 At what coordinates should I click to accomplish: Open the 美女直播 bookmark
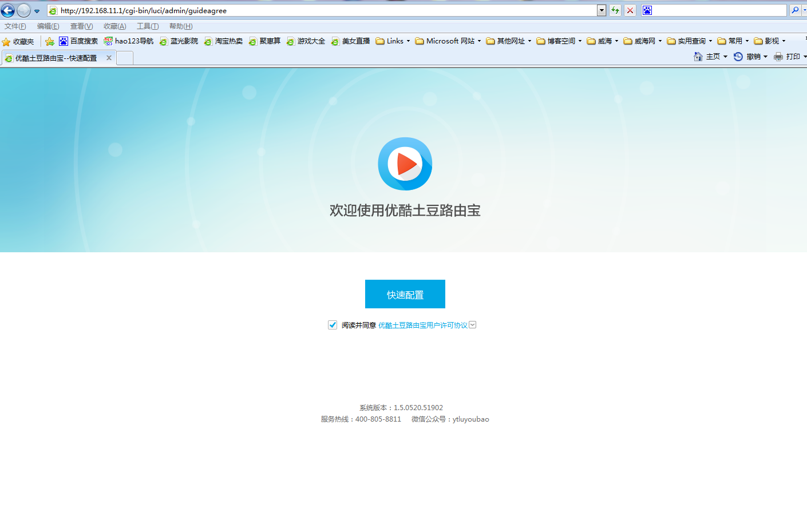tap(350, 41)
